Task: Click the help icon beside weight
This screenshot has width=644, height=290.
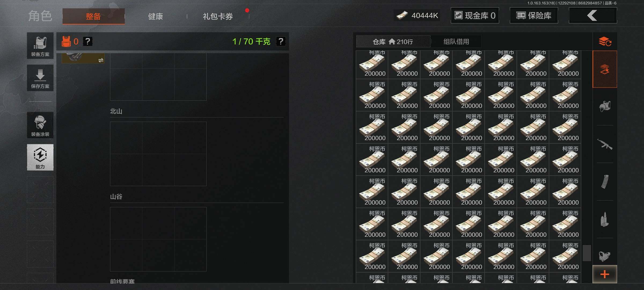Action: coord(281,41)
